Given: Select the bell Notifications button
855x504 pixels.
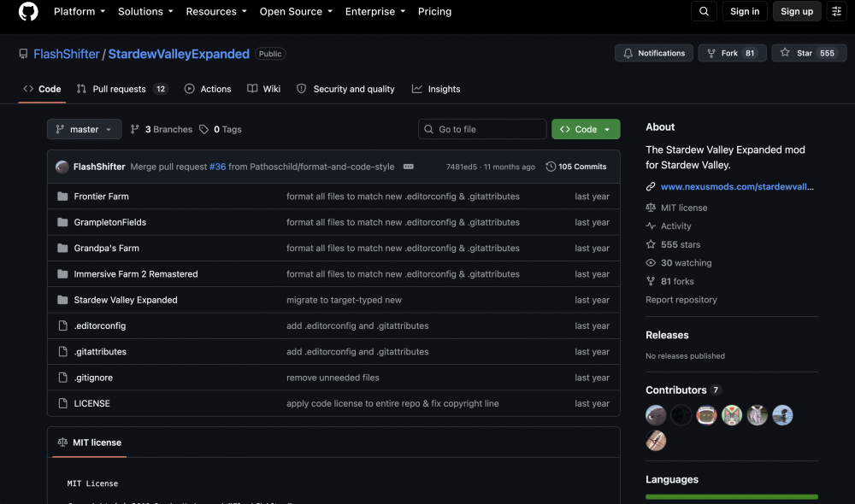Looking at the screenshot, I should pos(654,53).
